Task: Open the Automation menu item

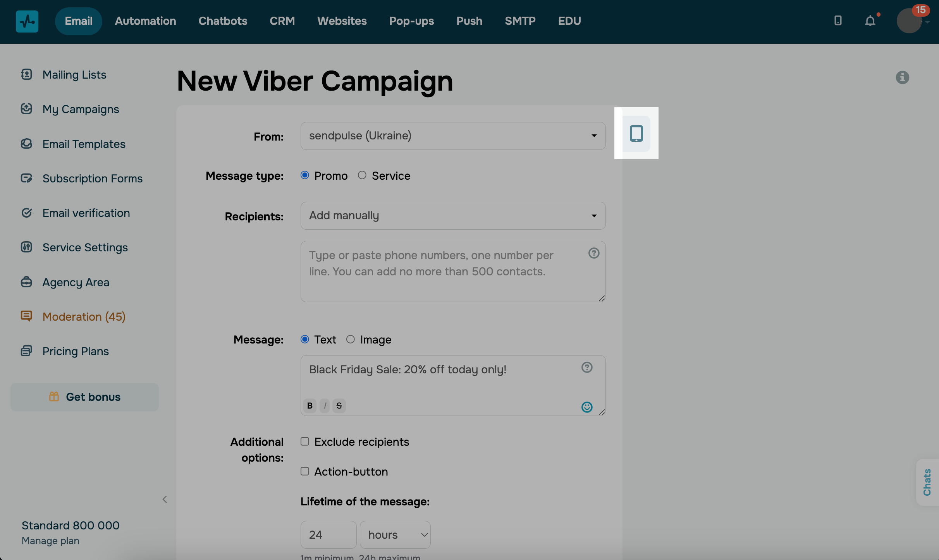Action: click(x=145, y=21)
